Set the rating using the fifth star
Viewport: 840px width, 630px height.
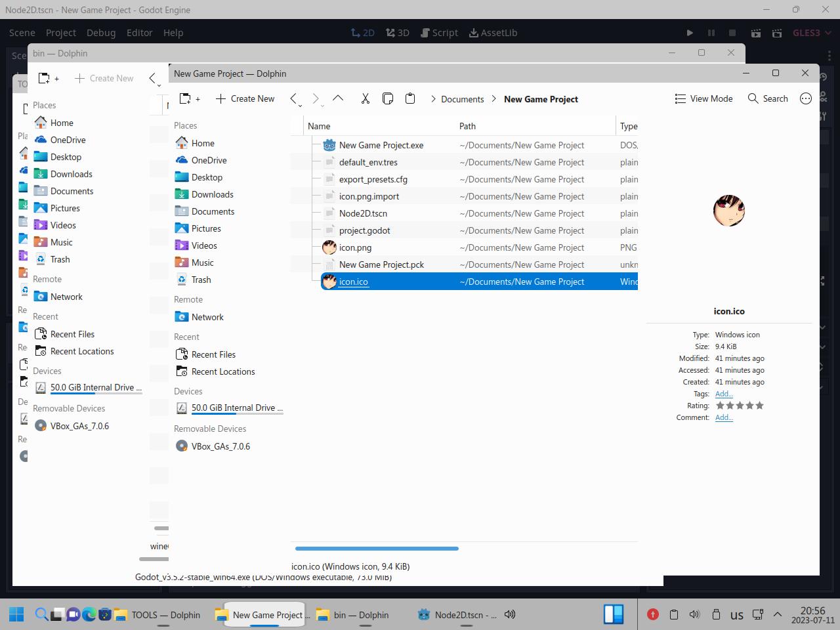click(x=759, y=406)
